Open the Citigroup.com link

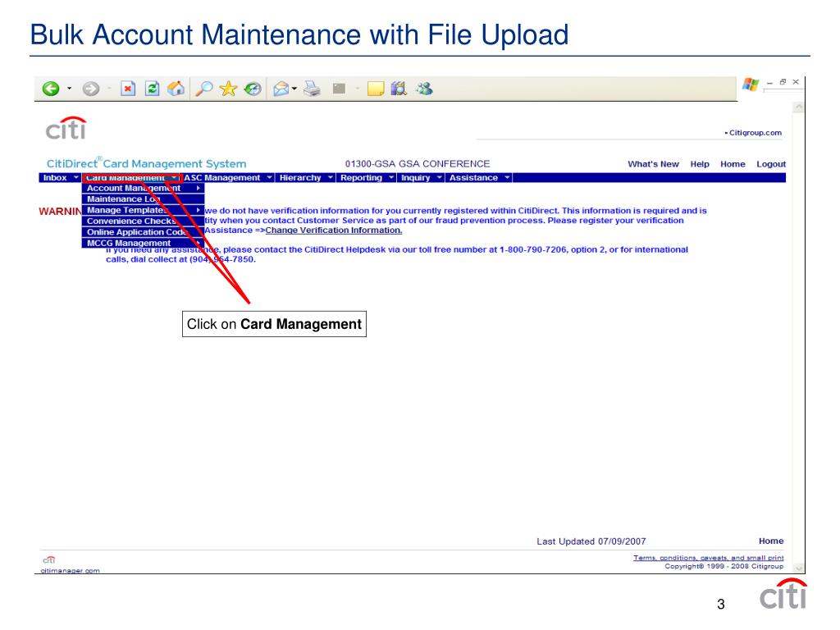coord(755,133)
